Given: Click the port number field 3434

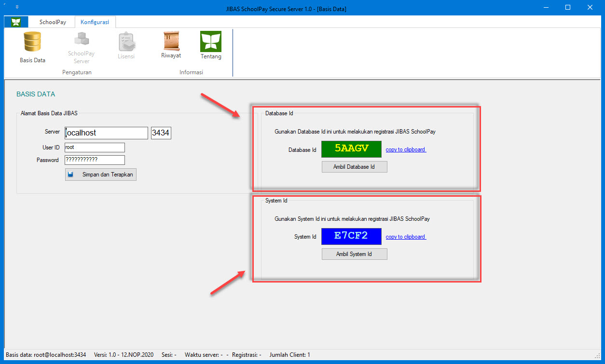Looking at the screenshot, I should [161, 133].
